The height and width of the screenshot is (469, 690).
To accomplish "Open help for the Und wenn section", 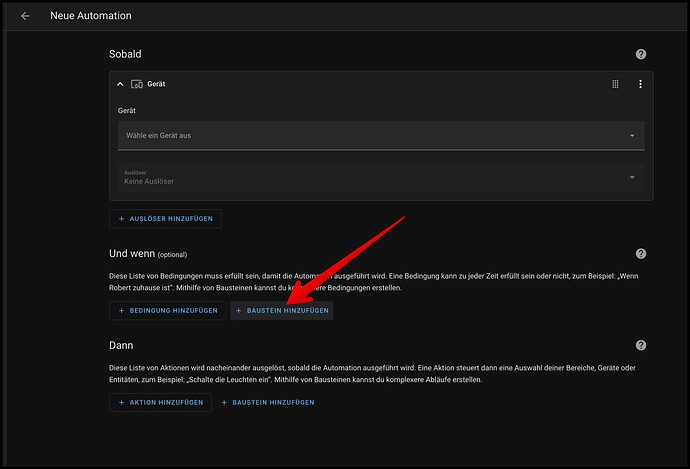I will [x=641, y=254].
